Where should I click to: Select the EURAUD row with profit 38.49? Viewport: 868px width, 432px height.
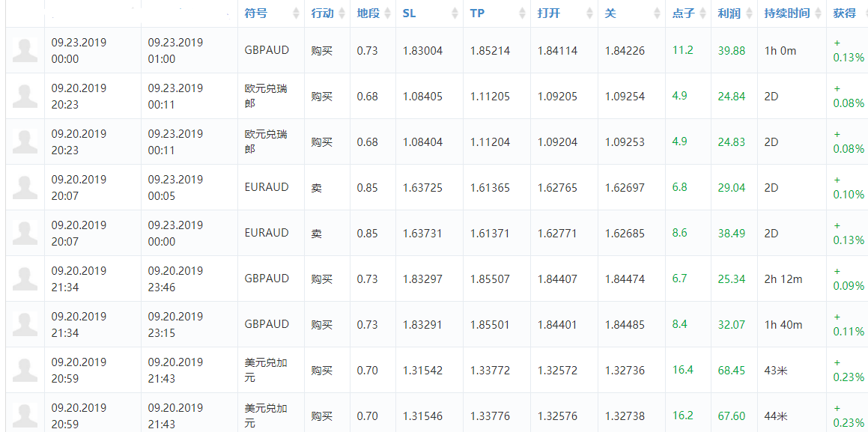click(x=434, y=233)
